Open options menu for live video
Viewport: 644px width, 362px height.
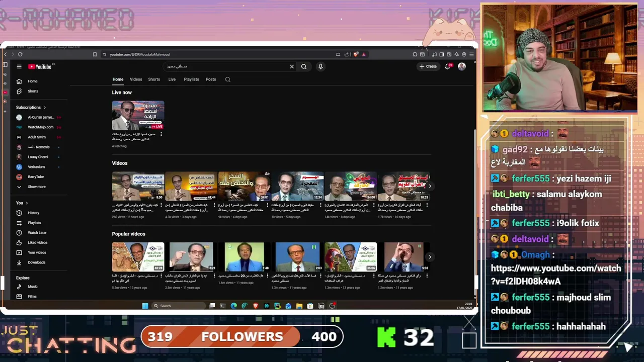[x=161, y=134]
